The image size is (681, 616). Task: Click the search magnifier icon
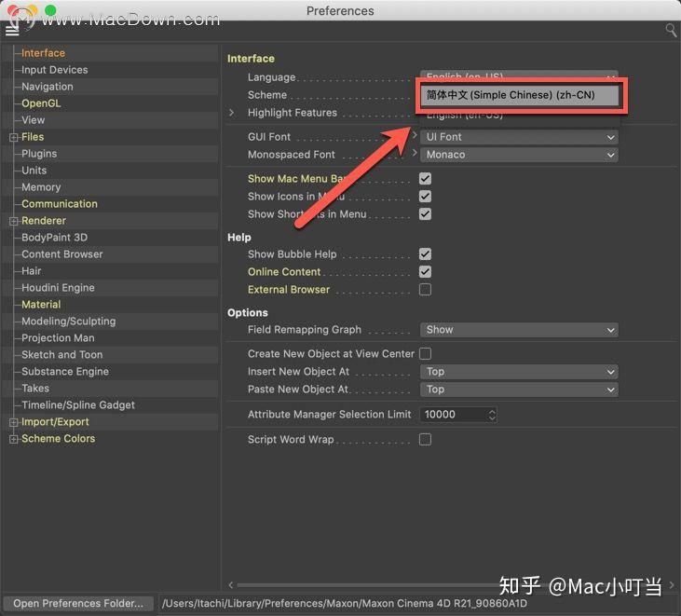pyautogui.click(x=671, y=30)
